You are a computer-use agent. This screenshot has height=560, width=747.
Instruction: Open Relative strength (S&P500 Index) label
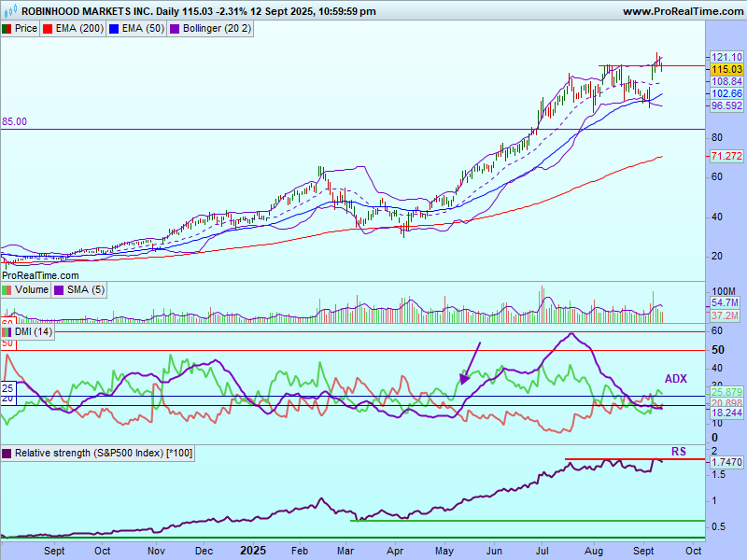point(104,454)
